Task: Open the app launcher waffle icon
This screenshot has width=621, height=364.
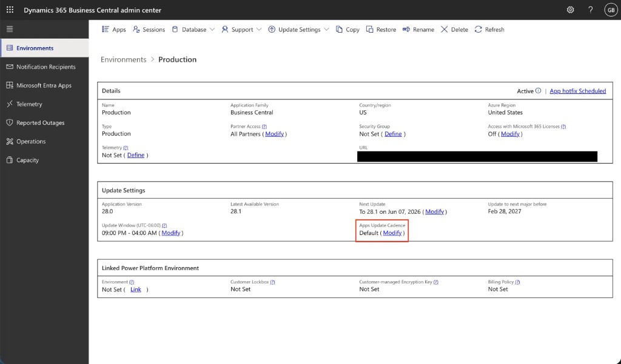Action: [x=10, y=10]
